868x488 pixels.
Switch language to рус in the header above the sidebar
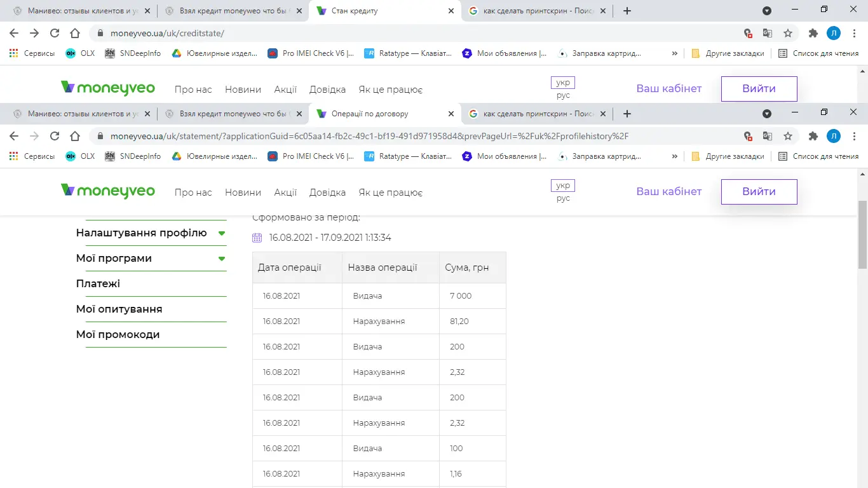point(563,198)
